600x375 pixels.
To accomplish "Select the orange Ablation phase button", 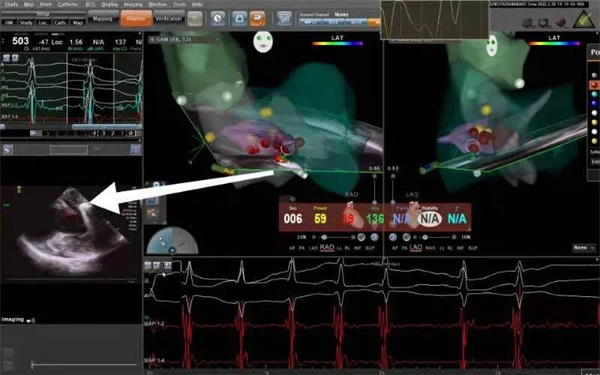I will point(136,18).
